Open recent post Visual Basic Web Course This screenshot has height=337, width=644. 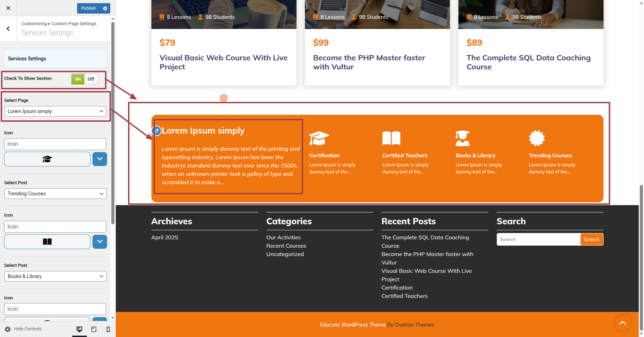point(427,275)
